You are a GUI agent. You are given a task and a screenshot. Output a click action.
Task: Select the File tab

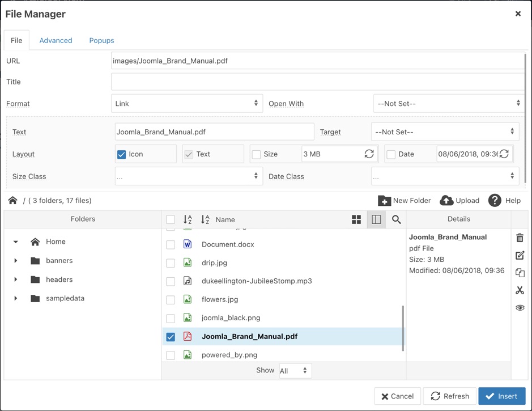point(16,40)
